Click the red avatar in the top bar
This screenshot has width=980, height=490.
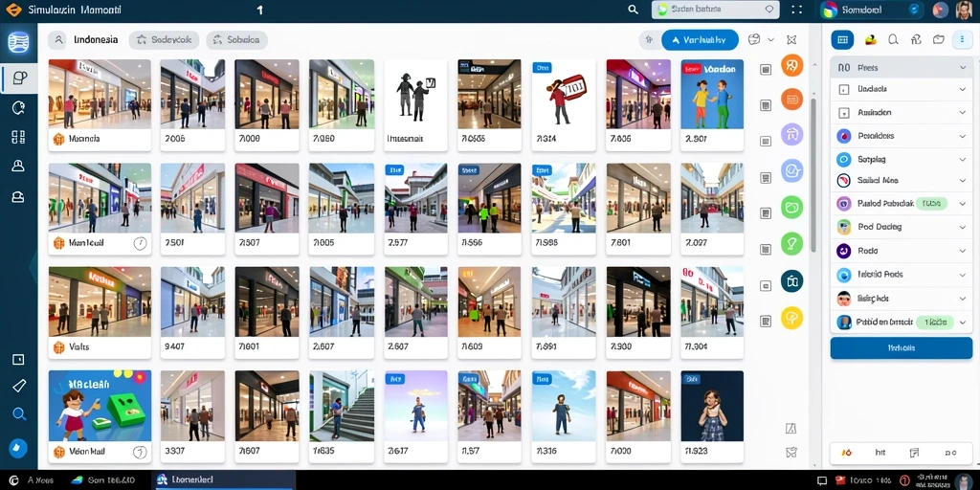coord(940,10)
